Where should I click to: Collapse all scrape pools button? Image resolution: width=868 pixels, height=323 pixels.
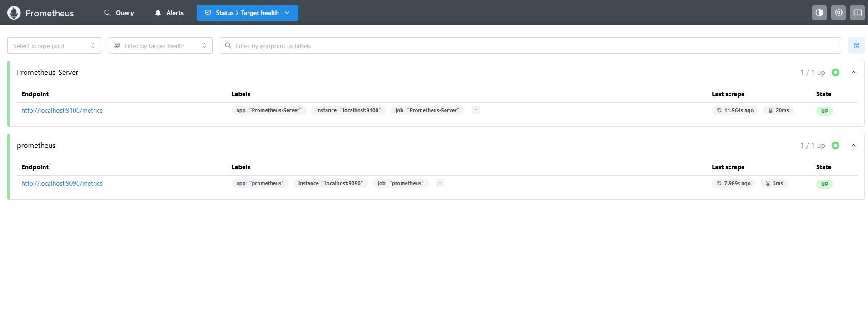click(x=857, y=45)
